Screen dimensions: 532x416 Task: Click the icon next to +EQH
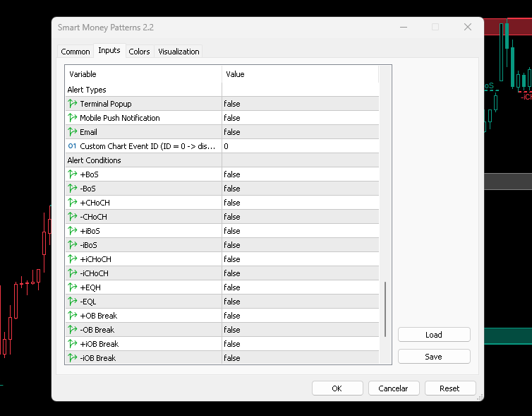coord(72,287)
